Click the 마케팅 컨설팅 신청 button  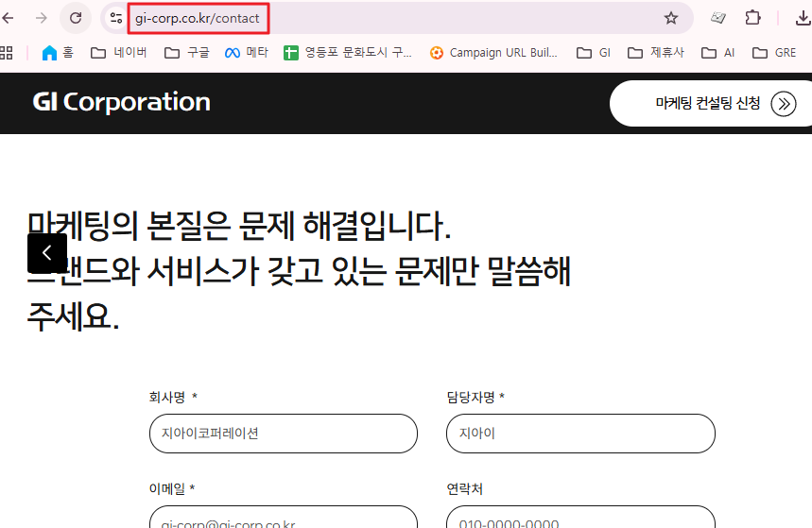point(711,103)
